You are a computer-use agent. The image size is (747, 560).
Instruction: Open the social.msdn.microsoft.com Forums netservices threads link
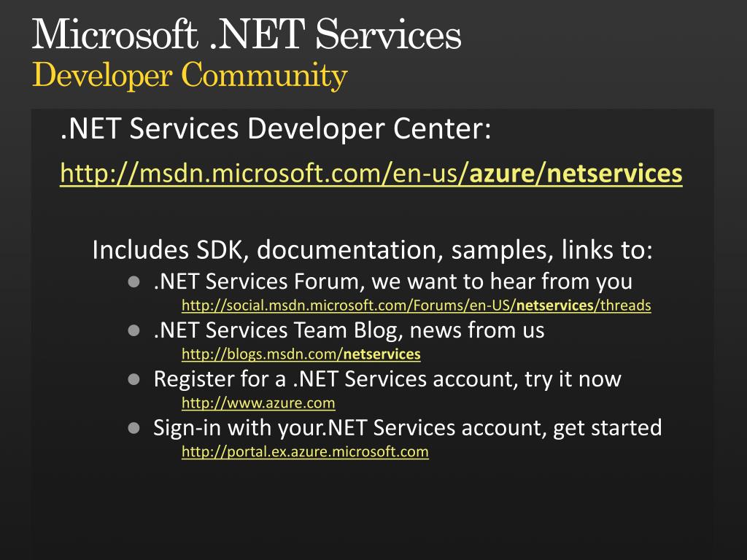[417, 306]
